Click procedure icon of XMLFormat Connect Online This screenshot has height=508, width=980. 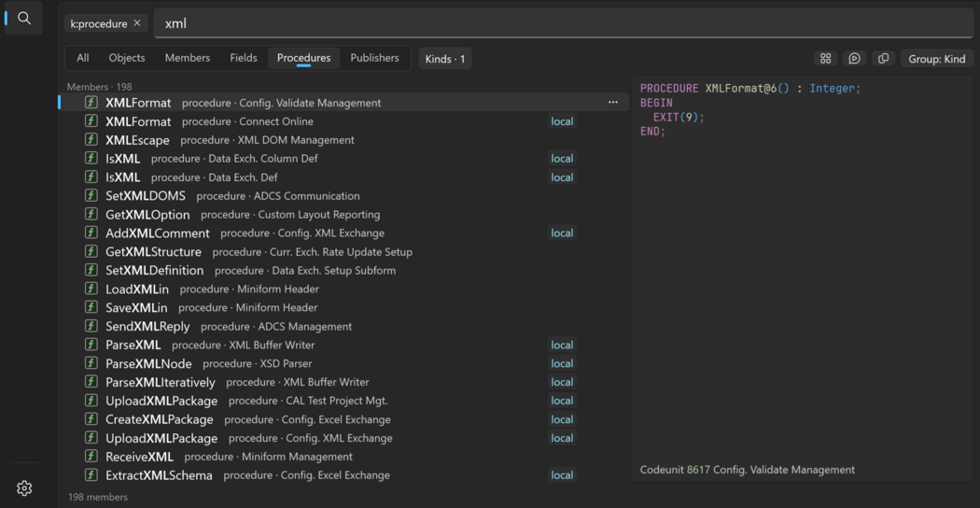click(91, 121)
